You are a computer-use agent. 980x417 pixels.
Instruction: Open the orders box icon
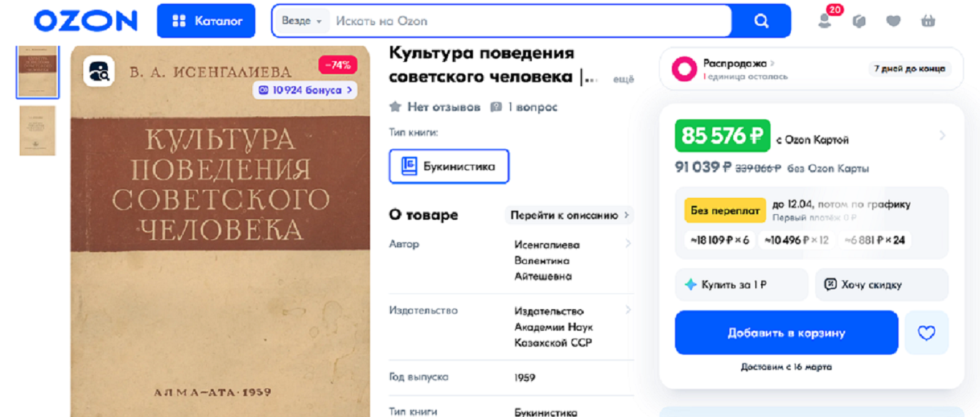(x=859, y=21)
